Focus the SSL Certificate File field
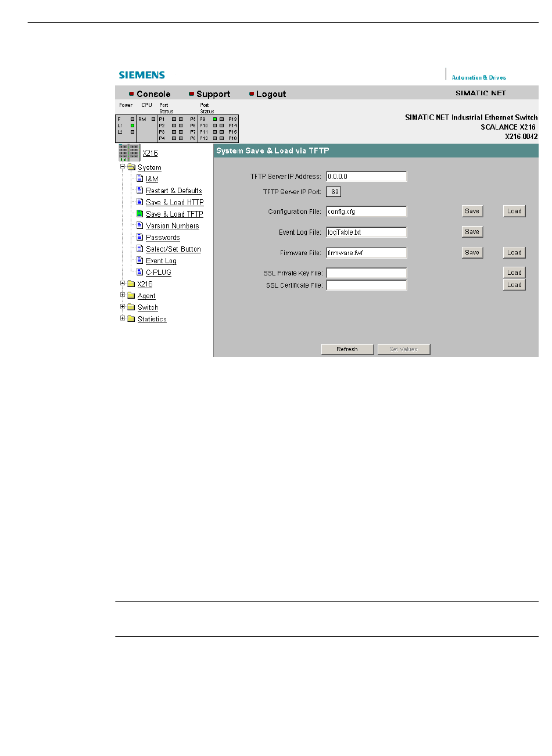552x756 pixels. click(367, 285)
